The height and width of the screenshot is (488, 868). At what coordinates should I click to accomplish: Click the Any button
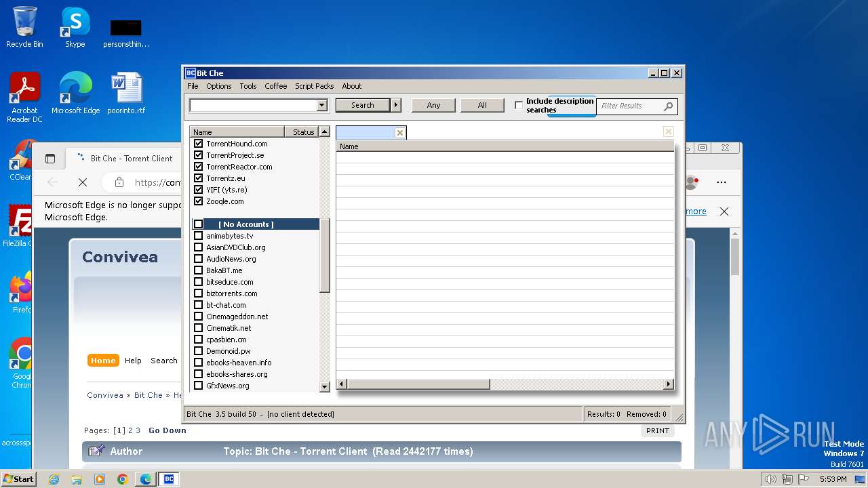pos(434,105)
